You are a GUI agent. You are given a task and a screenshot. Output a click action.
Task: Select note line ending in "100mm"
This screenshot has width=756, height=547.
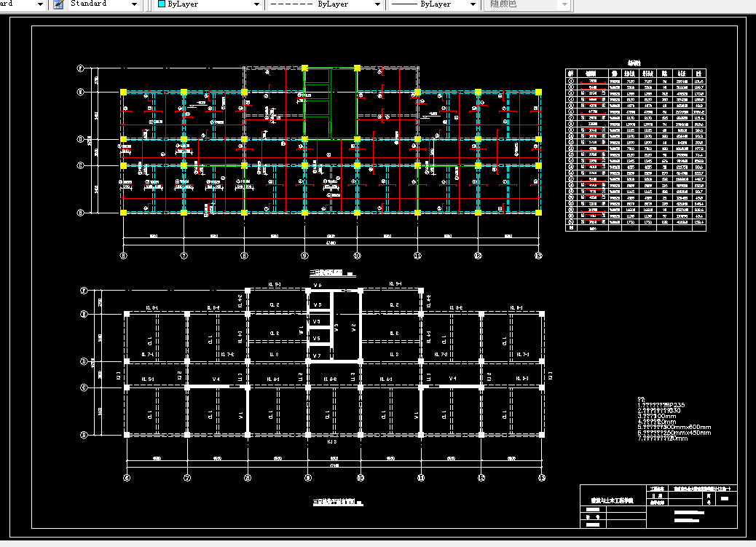tap(657, 417)
